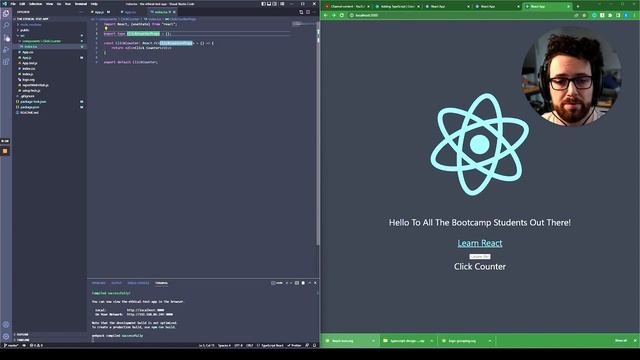Open the git branch indicator in status bar
Image resolution: width=640 pixels, height=360 pixels.
point(12,345)
